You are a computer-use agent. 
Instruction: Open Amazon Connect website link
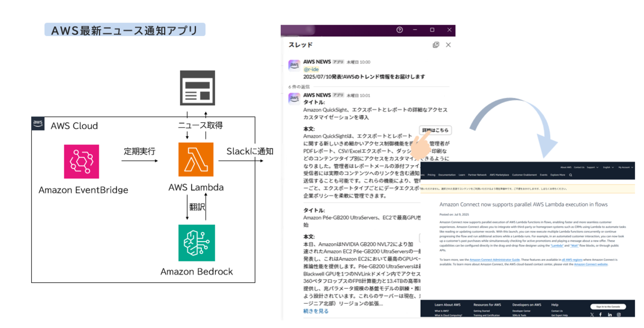pos(591,264)
